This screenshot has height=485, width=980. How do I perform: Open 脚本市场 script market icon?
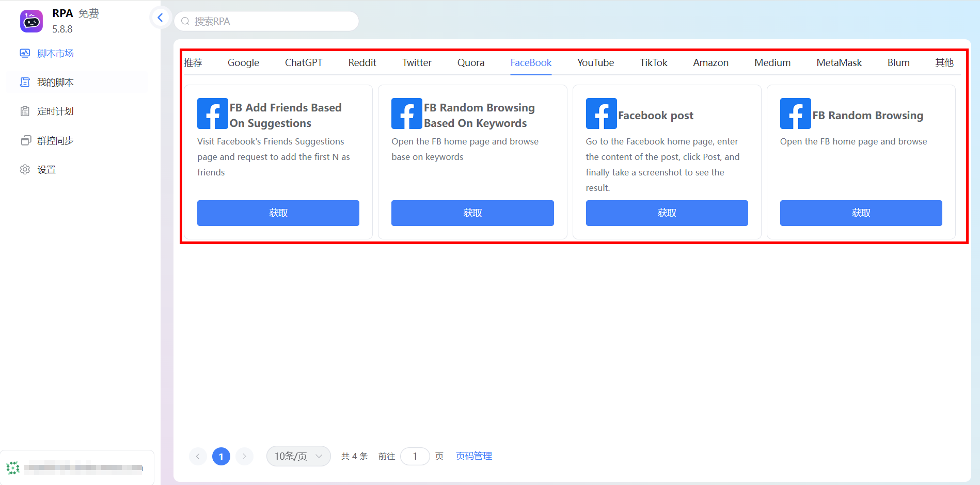(x=25, y=53)
